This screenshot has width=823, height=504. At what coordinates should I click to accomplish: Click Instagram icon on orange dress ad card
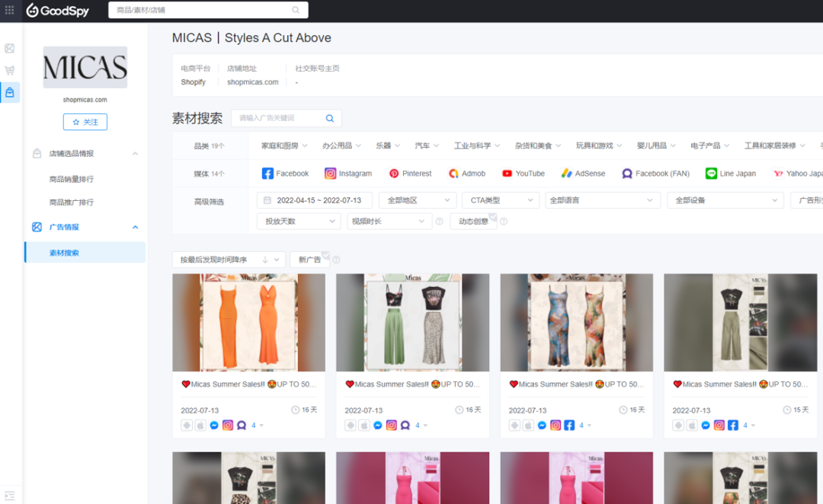click(228, 426)
